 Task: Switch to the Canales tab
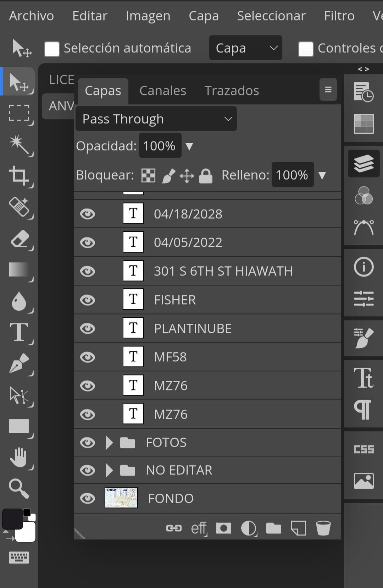tap(163, 91)
